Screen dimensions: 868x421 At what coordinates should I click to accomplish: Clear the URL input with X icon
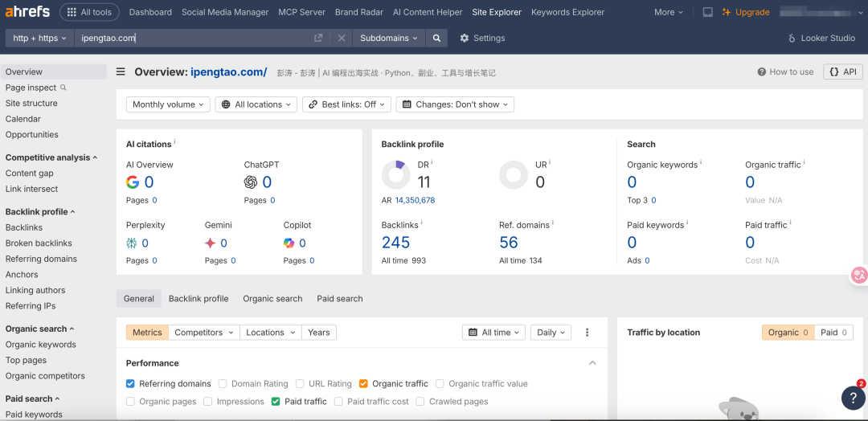pyautogui.click(x=341, y=38)
